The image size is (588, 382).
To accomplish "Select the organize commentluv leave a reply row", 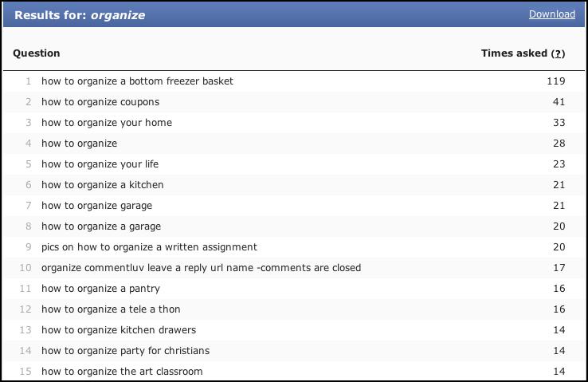I will click(294, 268).
